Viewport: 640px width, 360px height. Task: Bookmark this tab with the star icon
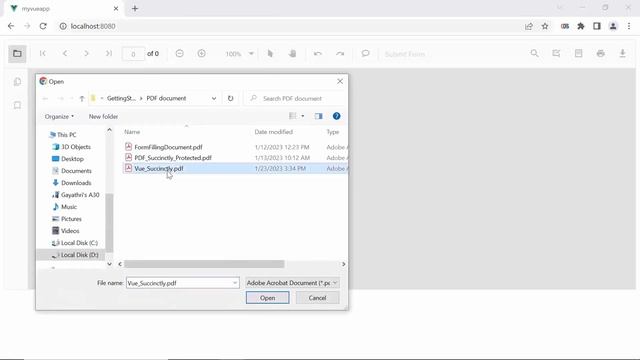point(545,26)
